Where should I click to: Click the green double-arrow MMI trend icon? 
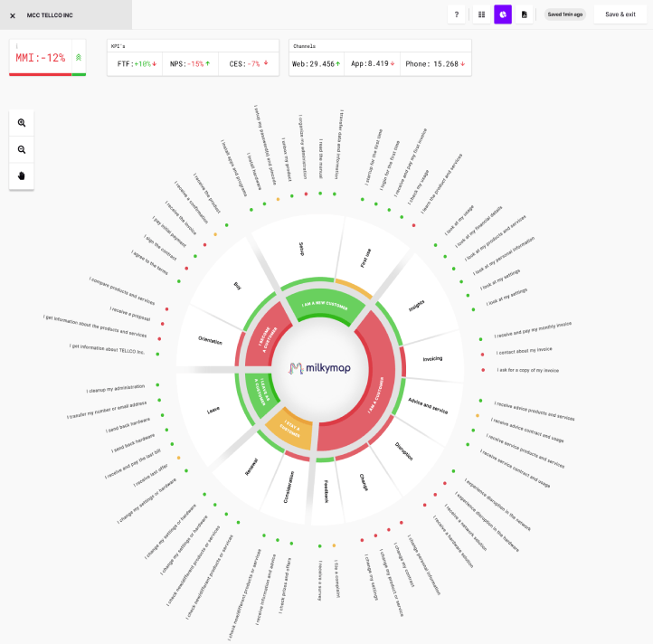(79, 58)
